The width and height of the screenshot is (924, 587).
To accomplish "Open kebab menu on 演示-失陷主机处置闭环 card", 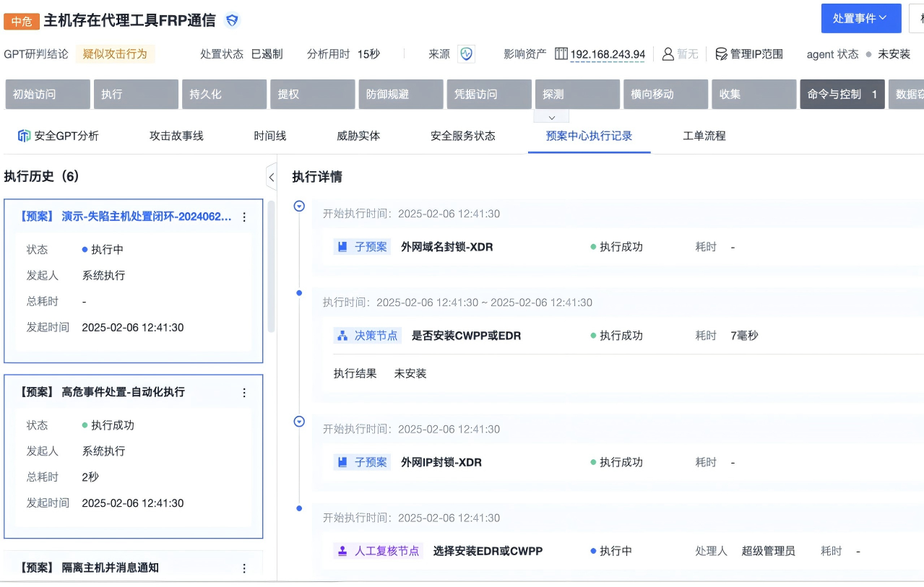I will pos(244,216).
